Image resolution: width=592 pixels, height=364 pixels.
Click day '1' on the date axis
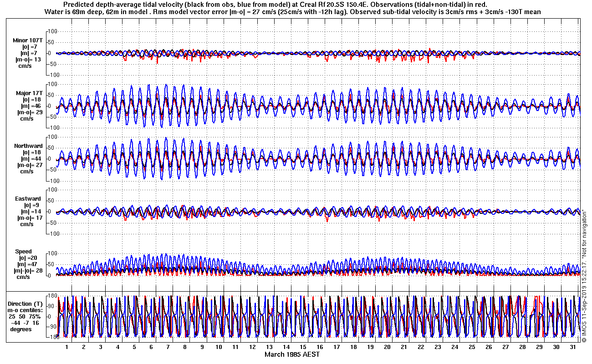point(67,347)
